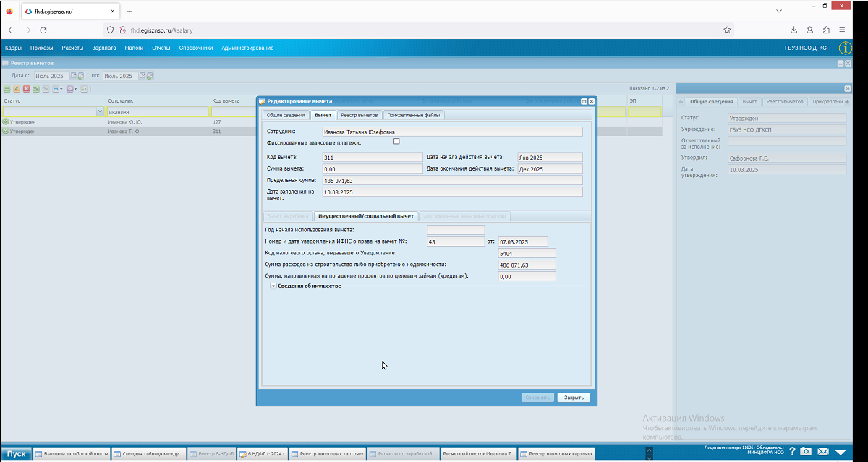Viewport: 868px width, 462px height.
Task: Open the calendar picker for 'Дата с' field
Action: click(74, 76)
